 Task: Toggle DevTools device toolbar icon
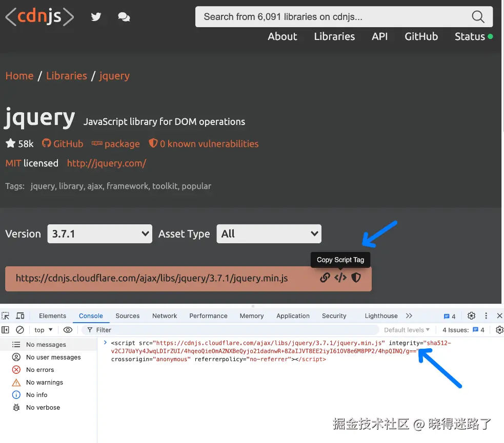click(x=20, y=316)
